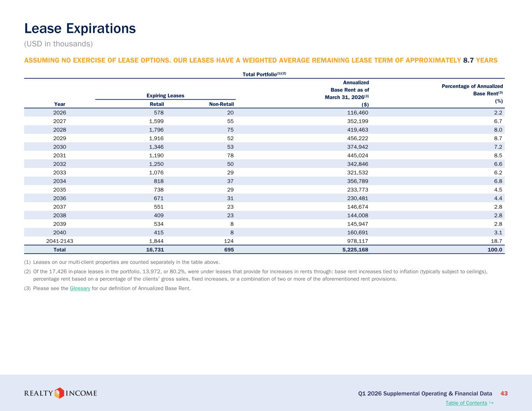The image size is (532, 411).
Task: Click 'Q1 2026 Supplemental Operating & Financial Data' footer
Action: pyautogui.click(x=425, y=393)
